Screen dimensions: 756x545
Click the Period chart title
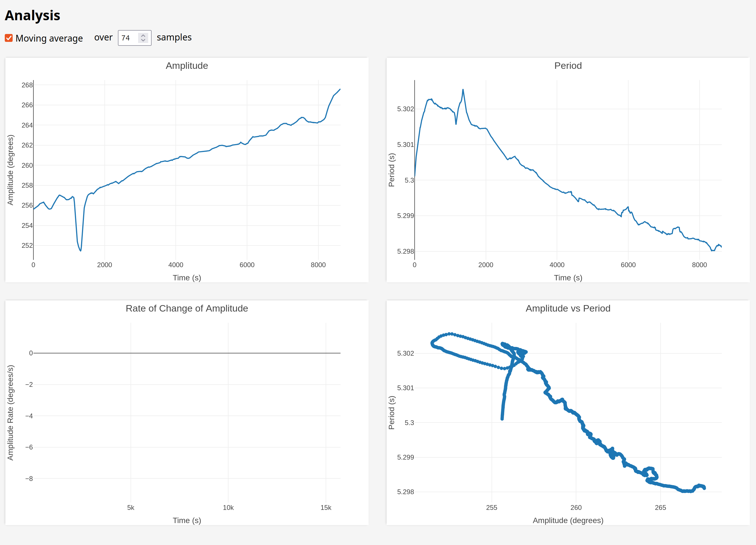click(568, 66)
